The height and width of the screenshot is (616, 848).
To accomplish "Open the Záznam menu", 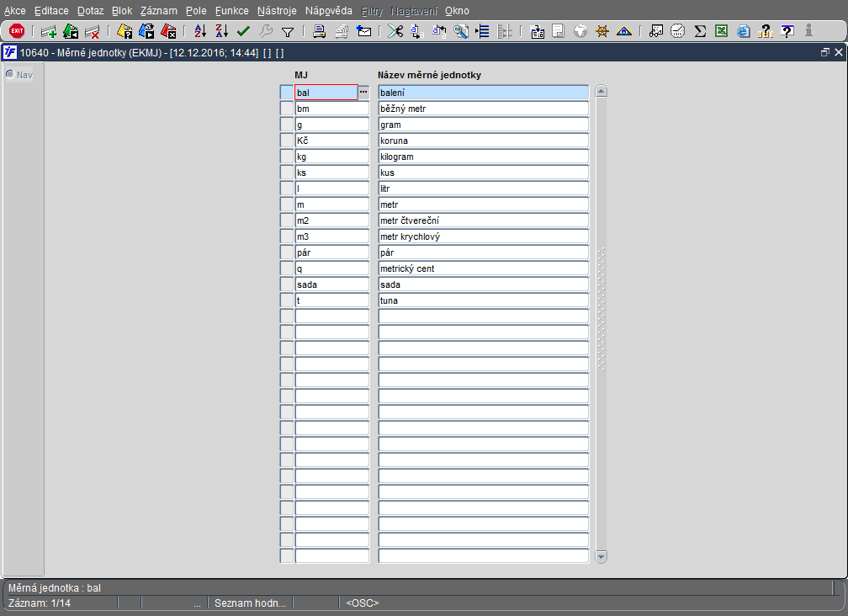I will pos(158,11).
